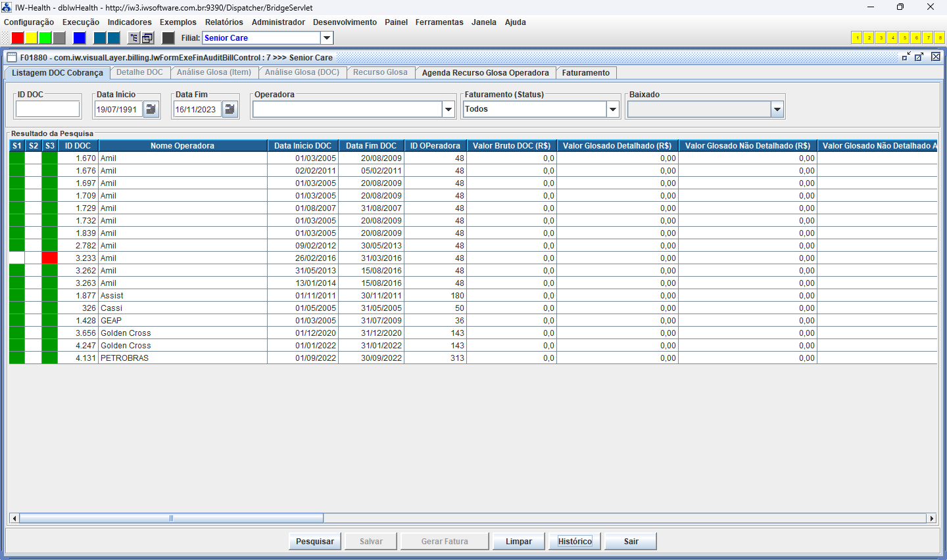The width and height of the screenshot is (947, 560).
Task: Click the Data Fim date field
Action: (197, 109)
